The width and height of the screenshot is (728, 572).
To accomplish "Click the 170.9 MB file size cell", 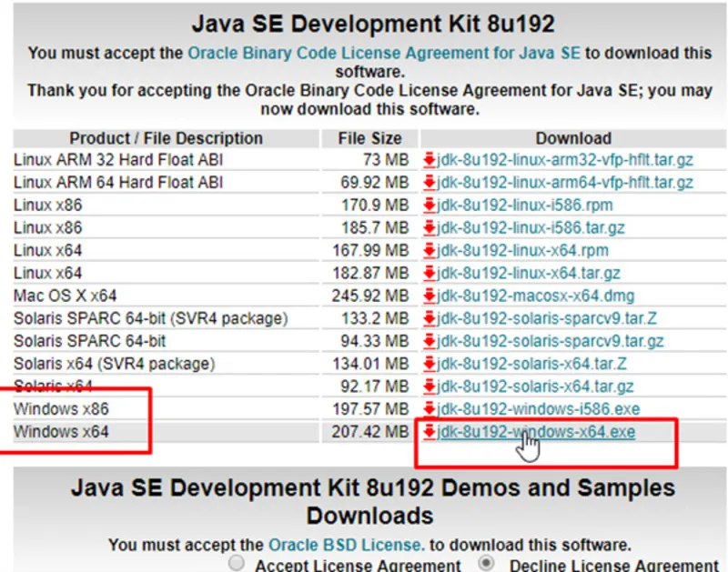I will pos(375,205).
